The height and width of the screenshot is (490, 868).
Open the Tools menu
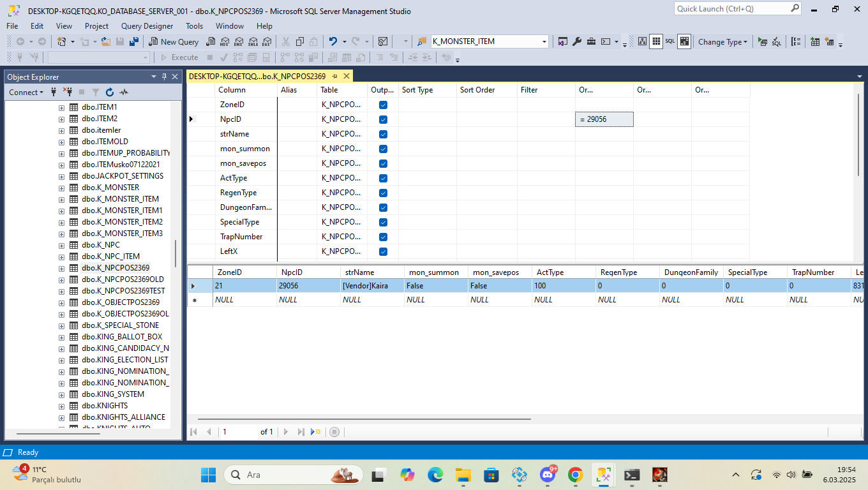(195, 26)
